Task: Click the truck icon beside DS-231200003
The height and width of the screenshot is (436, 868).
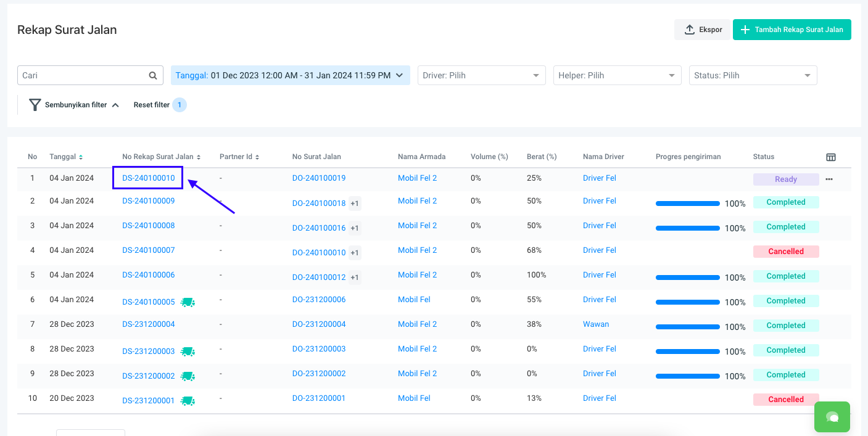Action: 188,352
